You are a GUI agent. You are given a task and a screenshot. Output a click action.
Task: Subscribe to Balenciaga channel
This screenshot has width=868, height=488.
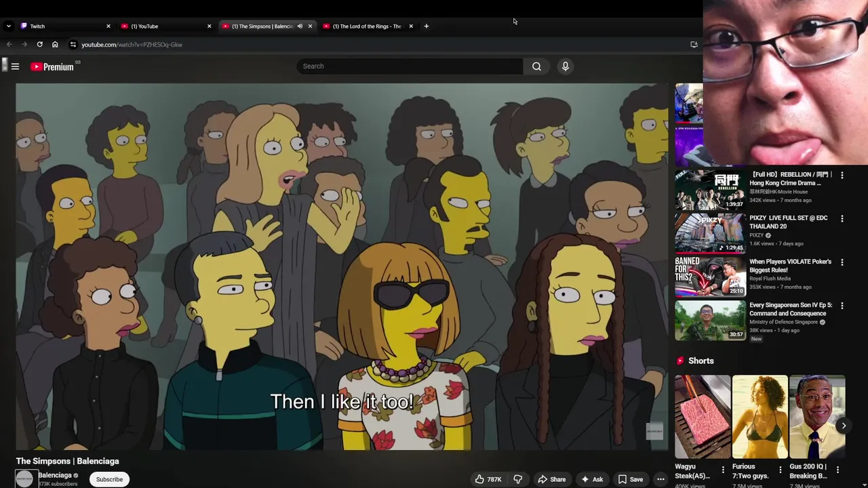tap(109, 479)
